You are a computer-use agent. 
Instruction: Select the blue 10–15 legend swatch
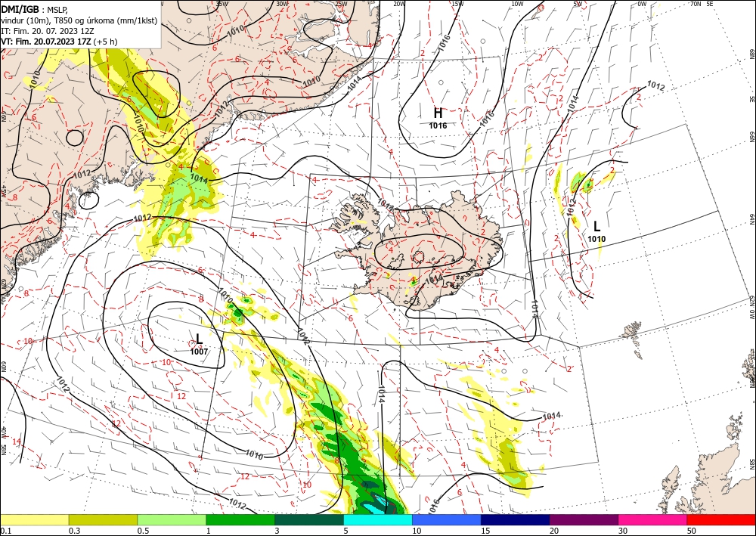pyautogui.click(x=447, y=519)
